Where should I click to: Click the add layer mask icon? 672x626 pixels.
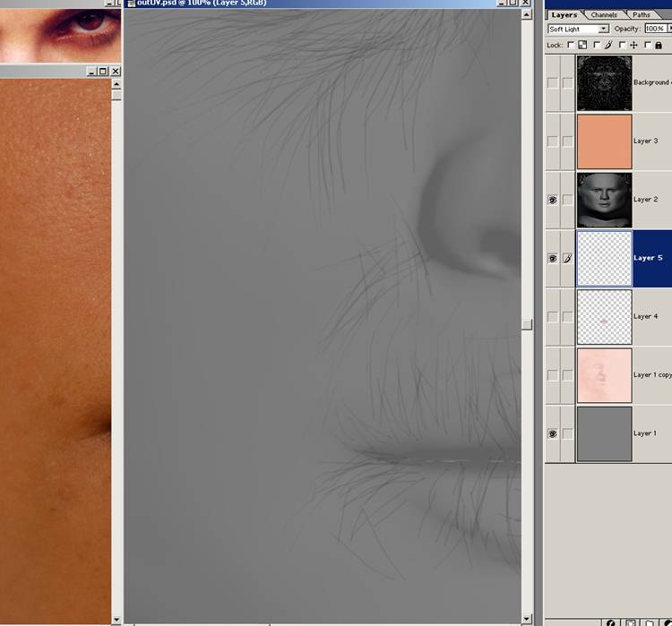632,622
